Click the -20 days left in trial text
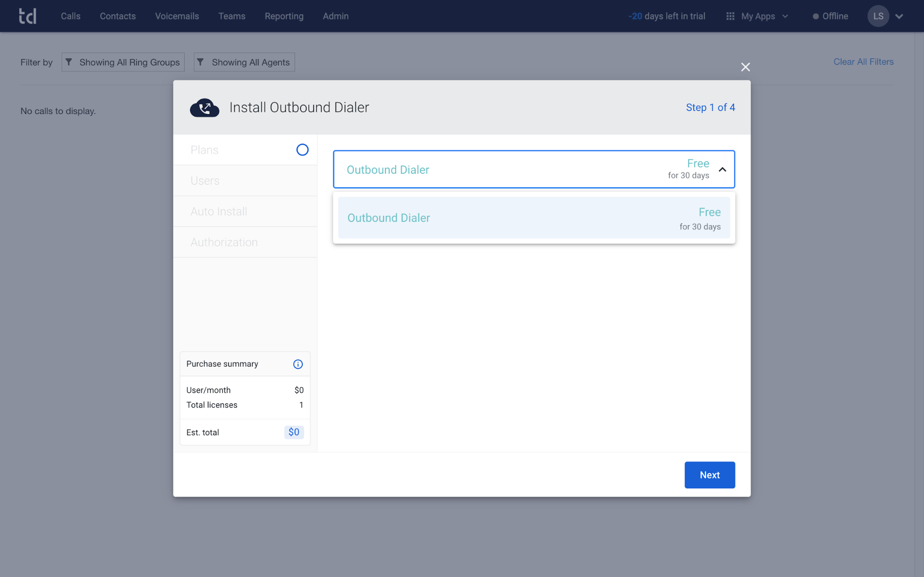This screenshot has height=577, width=924. [667, 16]
